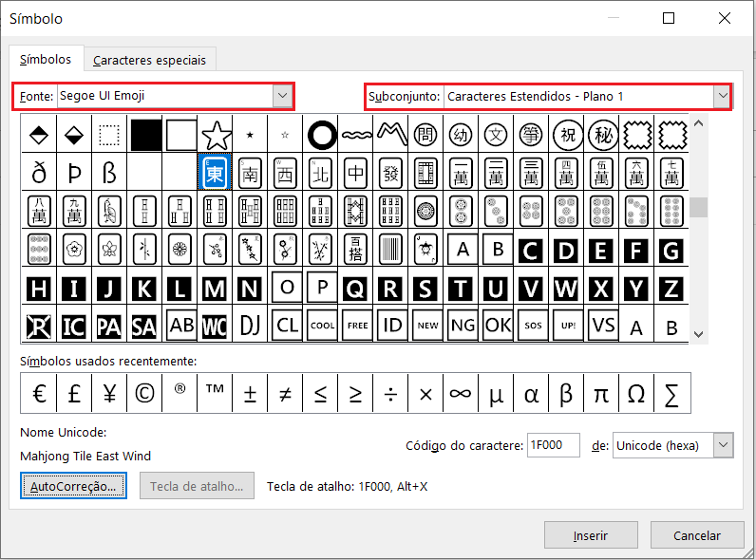Screen dimensions: 756x560
Task: Pick the not-equal sign in recent symbols
Action: [x=286, y=393]
